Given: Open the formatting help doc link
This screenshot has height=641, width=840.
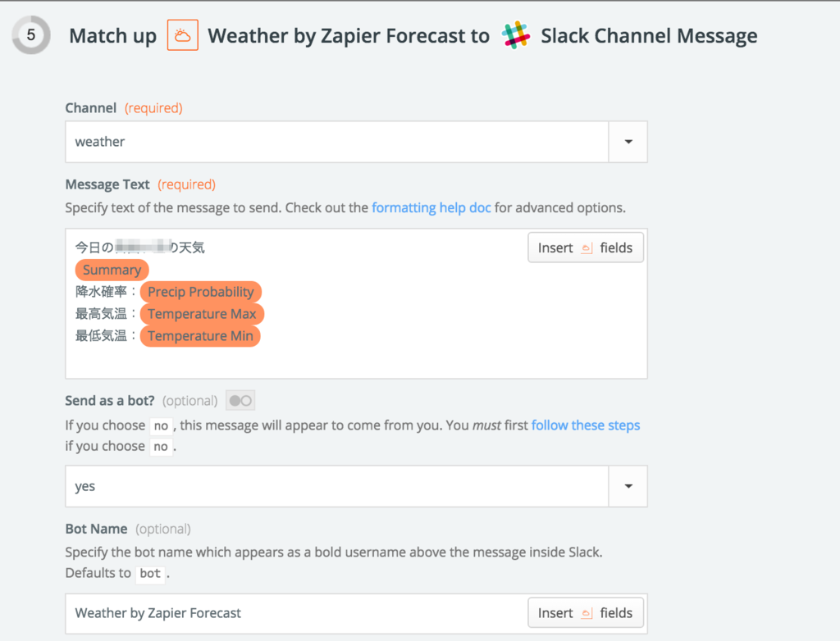Looking at the screenshot, I should coord(431,207).
